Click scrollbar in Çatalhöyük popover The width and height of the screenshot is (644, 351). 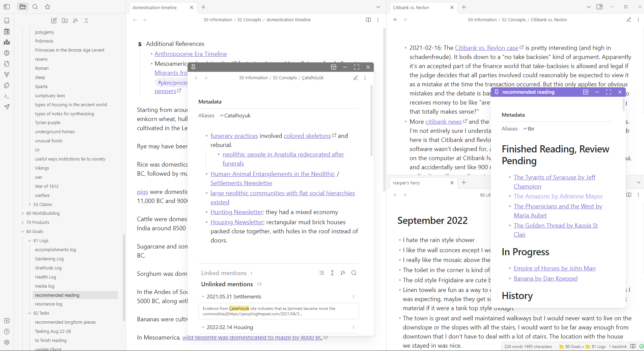(x=371, y=120)
